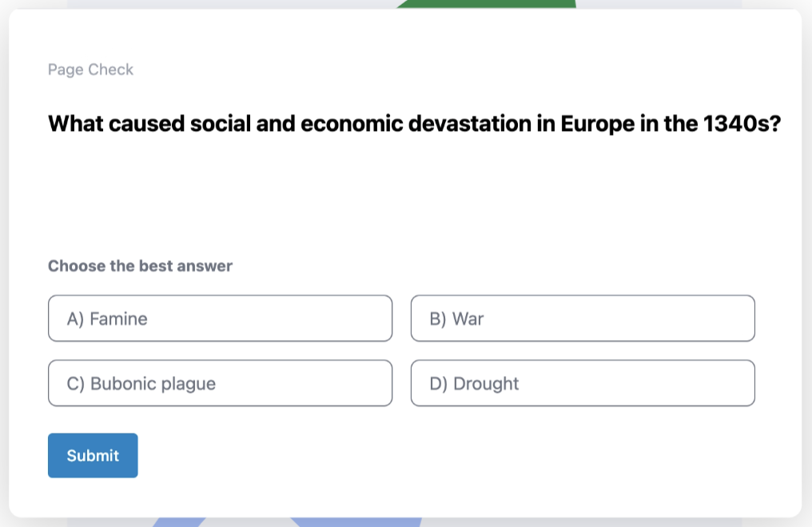Viewport: 812px width, 527px height.
Task: Click the 'D)' letter prefix before Drought
Action: coord(439,384)
